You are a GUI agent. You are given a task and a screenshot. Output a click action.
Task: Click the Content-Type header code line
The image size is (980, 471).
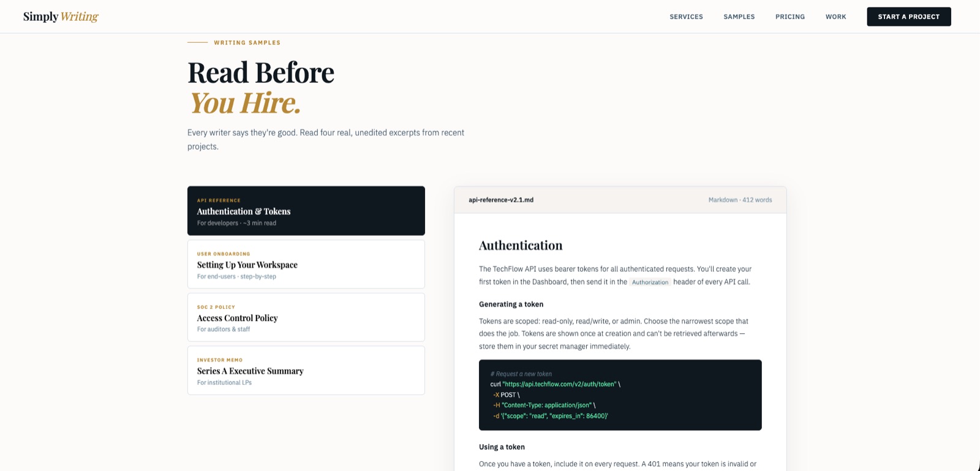[544, 405]
